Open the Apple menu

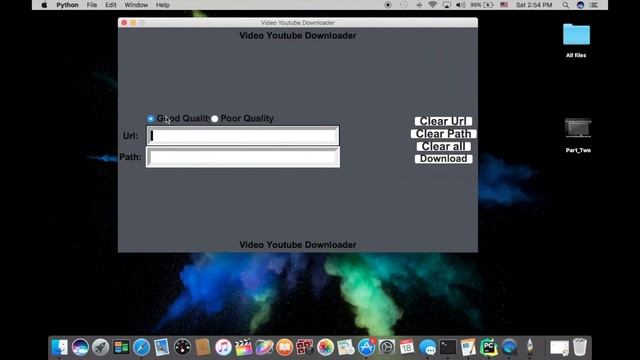click(x=44, y=5)
